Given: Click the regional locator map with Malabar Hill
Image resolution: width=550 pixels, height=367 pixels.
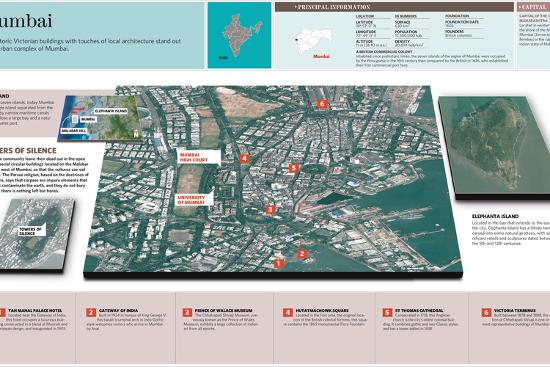Looking at the screenshot, I should pos(100,119).
